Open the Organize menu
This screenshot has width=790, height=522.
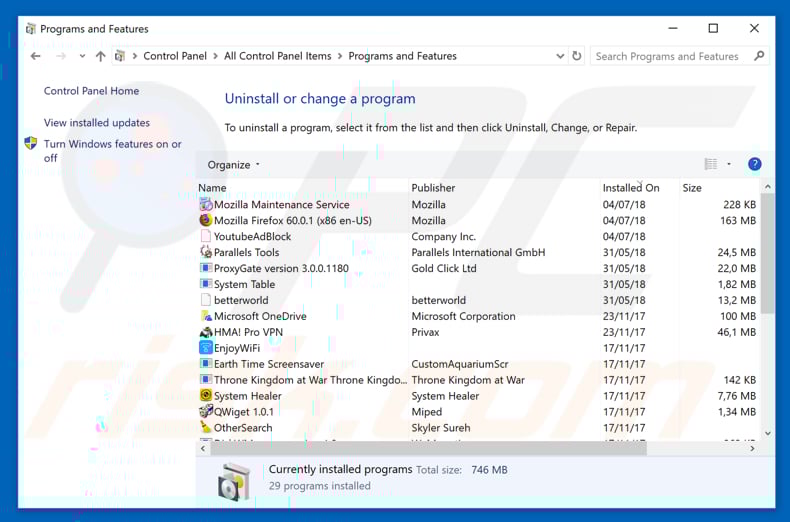pos(233,165)
